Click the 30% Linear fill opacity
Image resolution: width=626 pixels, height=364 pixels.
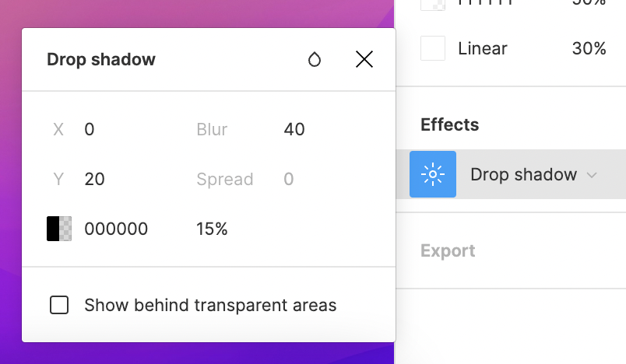589,49
